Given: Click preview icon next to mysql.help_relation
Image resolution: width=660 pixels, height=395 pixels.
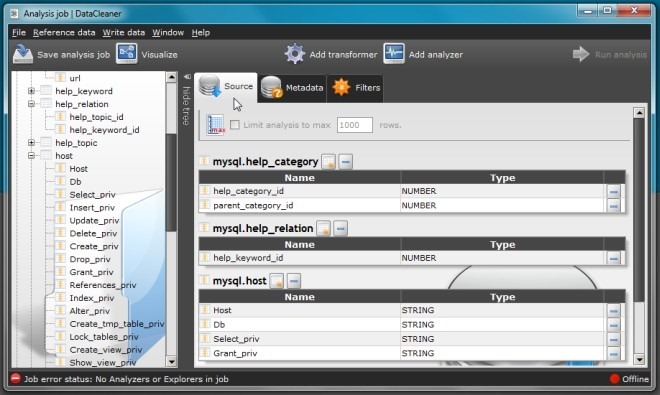Looking at the screenshot, I should pos(323,229).
